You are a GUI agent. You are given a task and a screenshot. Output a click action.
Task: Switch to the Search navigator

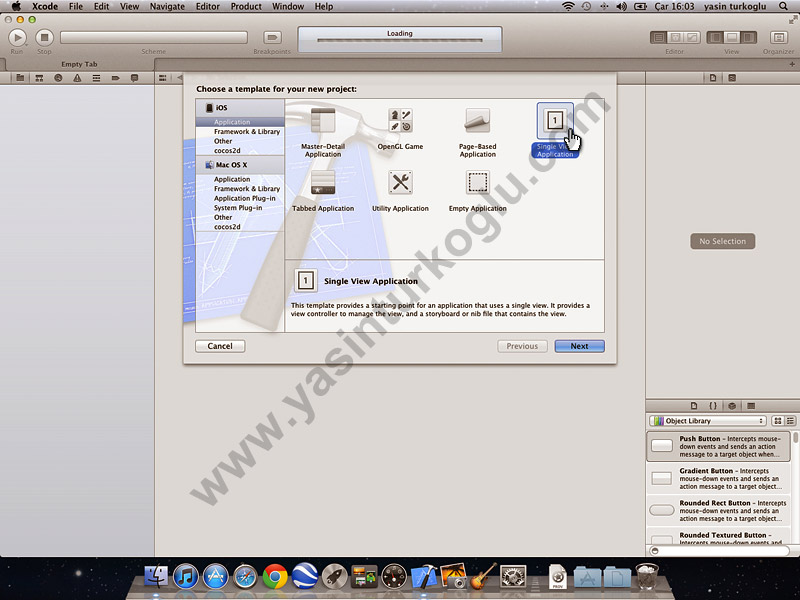point(58,78)
